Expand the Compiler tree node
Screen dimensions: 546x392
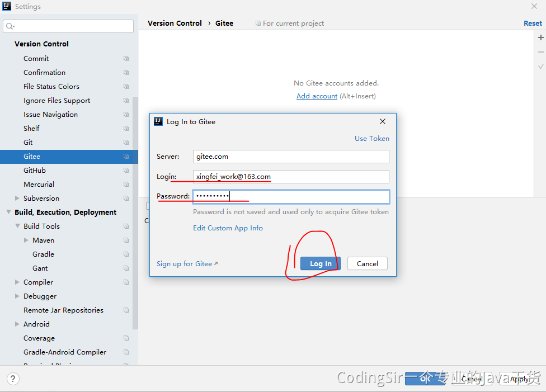(17, 282)
